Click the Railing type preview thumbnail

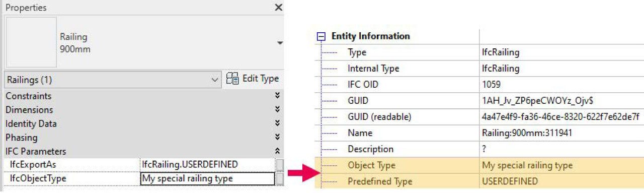click(31, 42)
